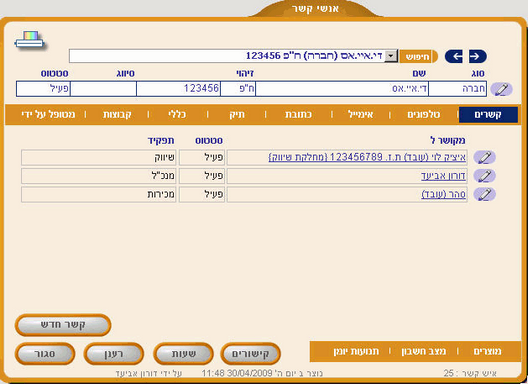Viewport: 528px width, 384px height.
Task: Switch to the אימייל tab
Action: tap(360, 115)
